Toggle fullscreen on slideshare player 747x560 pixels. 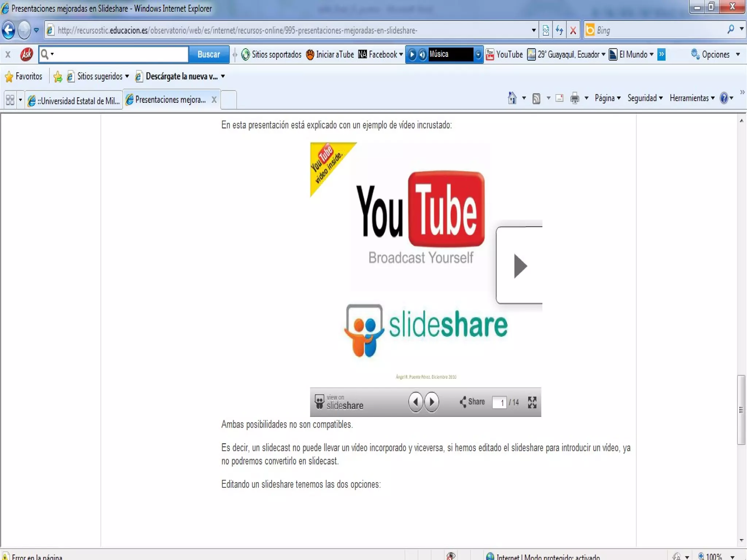pyautogui.click(x=532, y=402)
